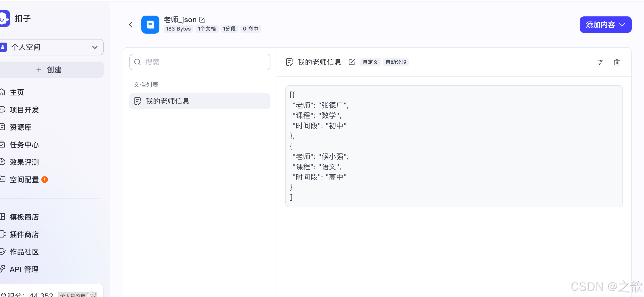The width and height of the screenshot is (644, 297).
Task: Click the edit icon beside 我的老师信息
Action: (x=352, y=62)
